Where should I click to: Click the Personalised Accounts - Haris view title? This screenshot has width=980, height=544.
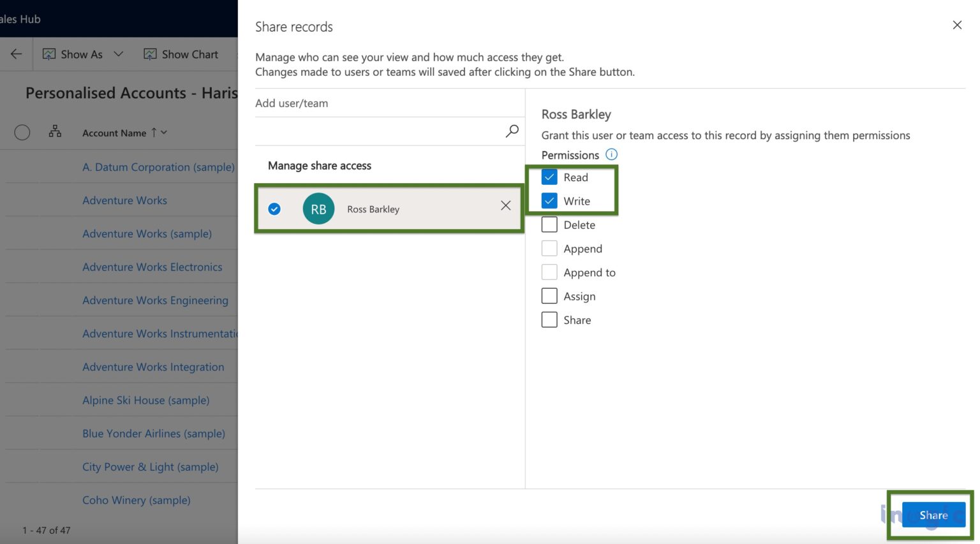pyautogui.click(x=131, y=93)
